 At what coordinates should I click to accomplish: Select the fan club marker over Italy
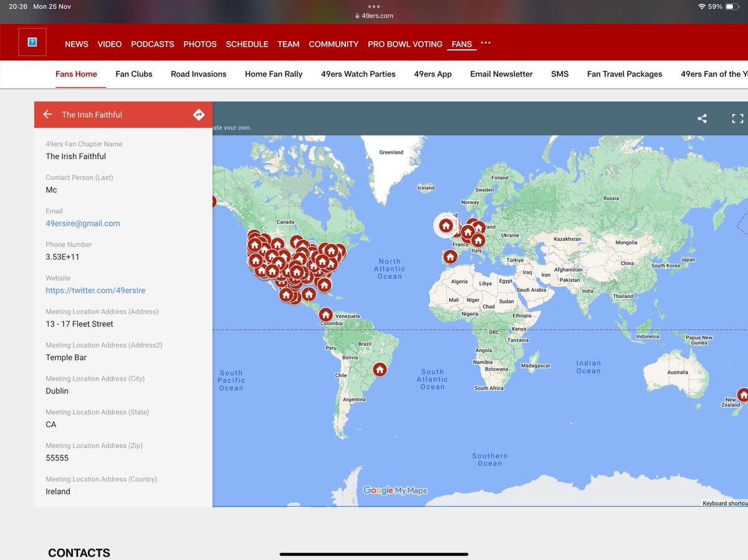point(478,240)
